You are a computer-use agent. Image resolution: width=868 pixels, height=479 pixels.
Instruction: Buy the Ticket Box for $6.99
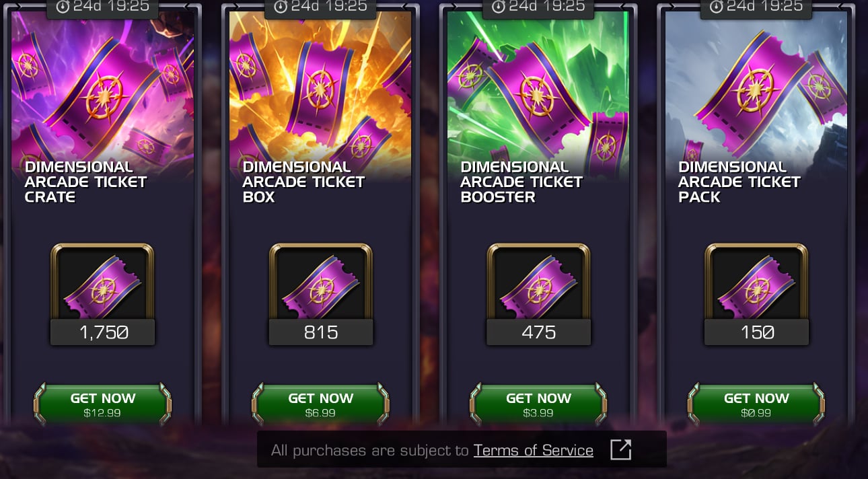(321, 404)
